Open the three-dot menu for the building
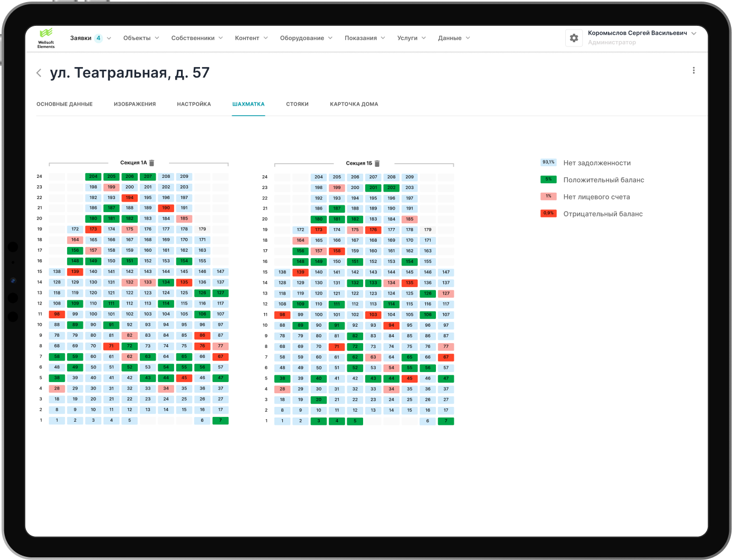732x560 pixels. click(693, 71)
